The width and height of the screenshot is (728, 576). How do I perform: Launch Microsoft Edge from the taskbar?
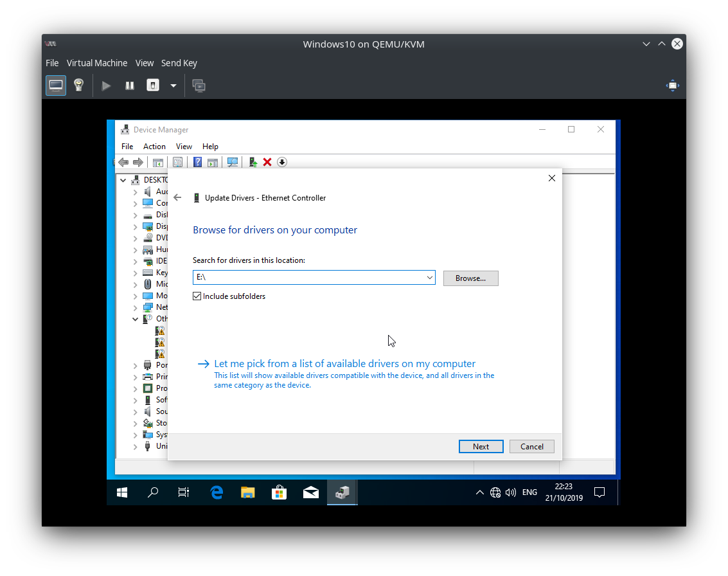pos(217,492)
